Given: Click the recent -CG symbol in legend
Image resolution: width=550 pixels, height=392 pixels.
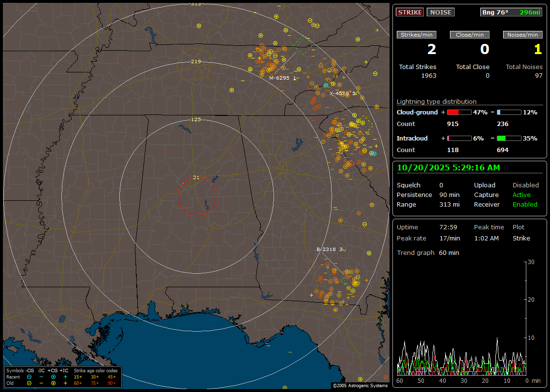Looking at the screenshot, I should click(29, 377).
